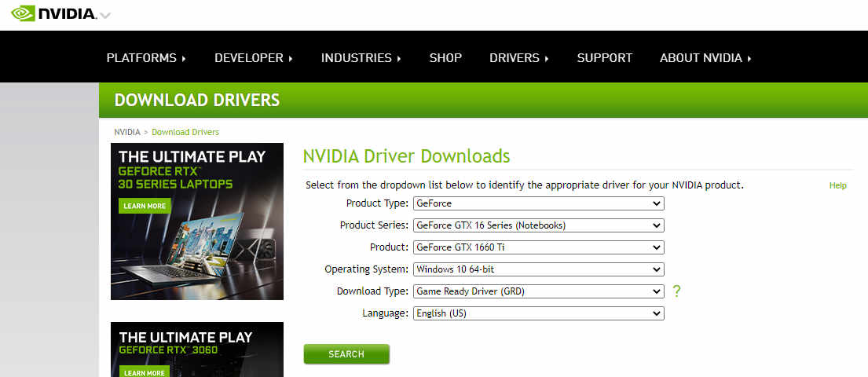Click the Help link
The image size is (868, 377).
pos(837,186)
